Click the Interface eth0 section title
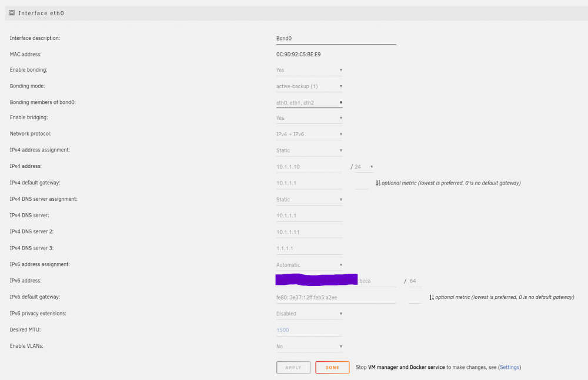The width and height of the screenshot is (588, 380). click(x=41, y=13)
